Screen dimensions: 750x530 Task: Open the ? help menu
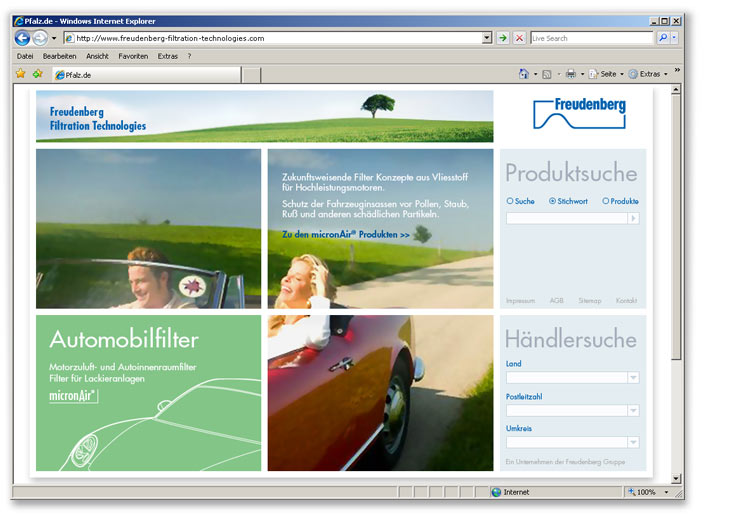pyautogui.click(x=189, y=56)
